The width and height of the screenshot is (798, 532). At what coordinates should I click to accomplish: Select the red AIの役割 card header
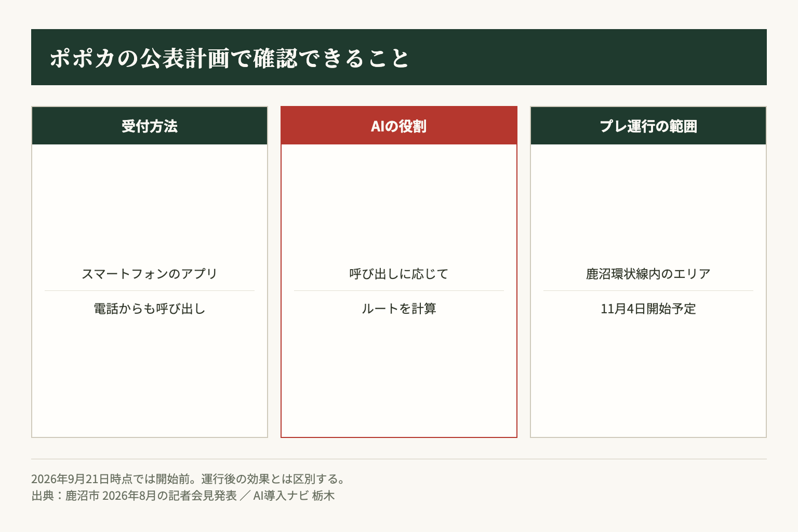point(399,126)
